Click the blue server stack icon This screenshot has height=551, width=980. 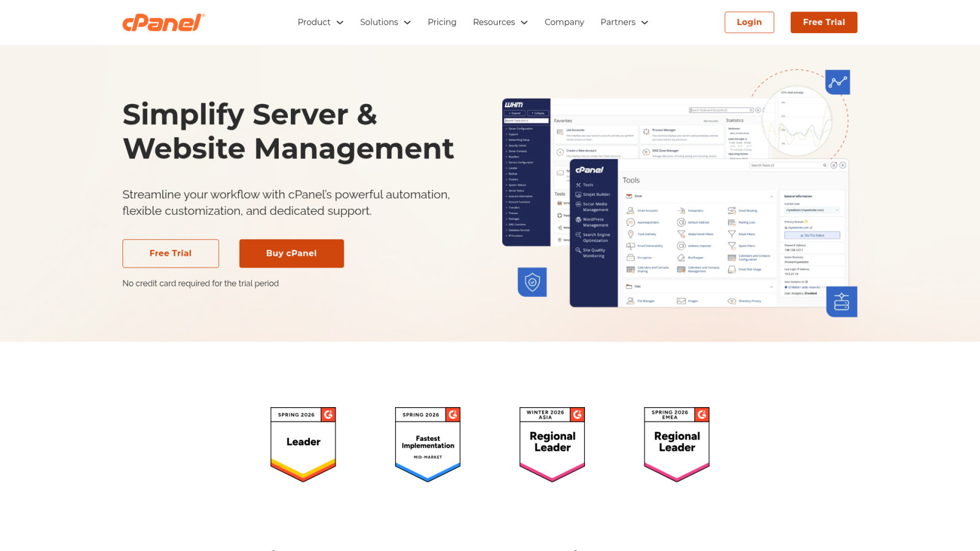[842, 302]
